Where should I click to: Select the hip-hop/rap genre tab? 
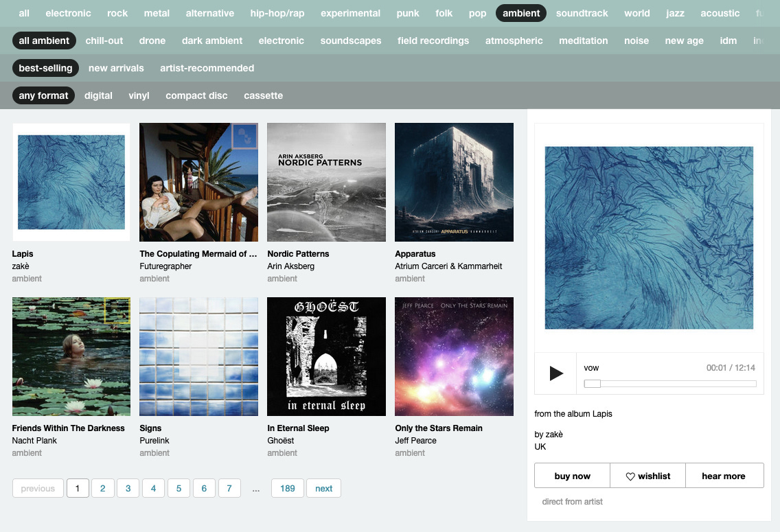click(277, 14)
